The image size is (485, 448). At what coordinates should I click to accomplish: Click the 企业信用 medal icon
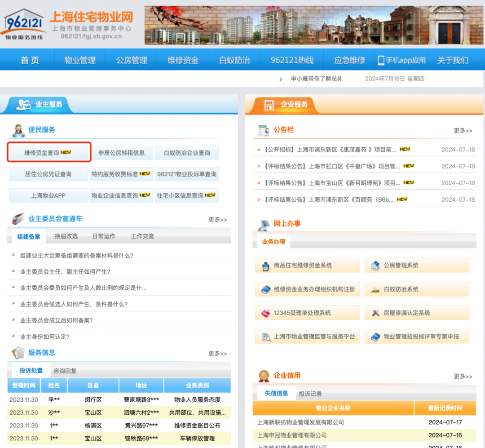click(264, 376)
